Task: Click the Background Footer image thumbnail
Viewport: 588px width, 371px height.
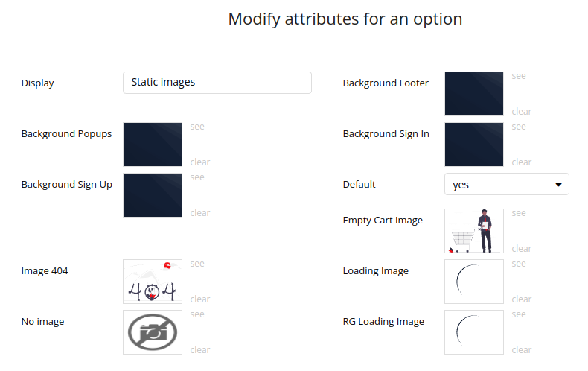Action: [474, 94]
